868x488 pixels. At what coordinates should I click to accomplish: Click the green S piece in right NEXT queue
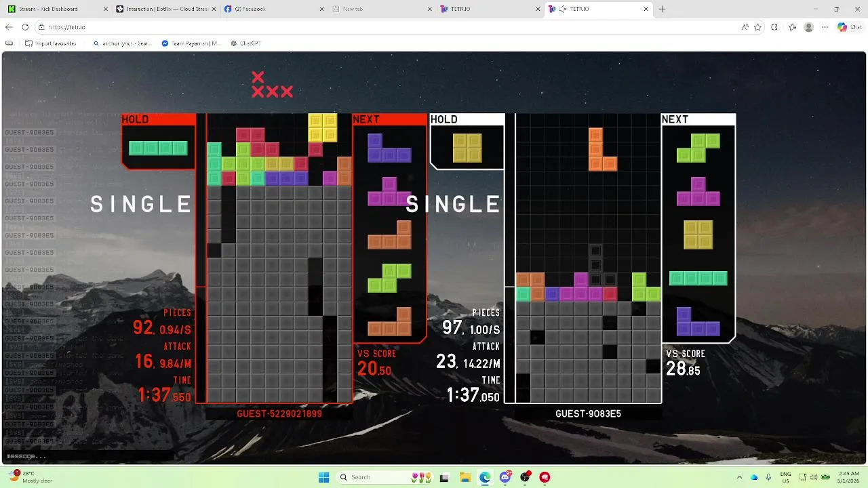click(698, 148)
